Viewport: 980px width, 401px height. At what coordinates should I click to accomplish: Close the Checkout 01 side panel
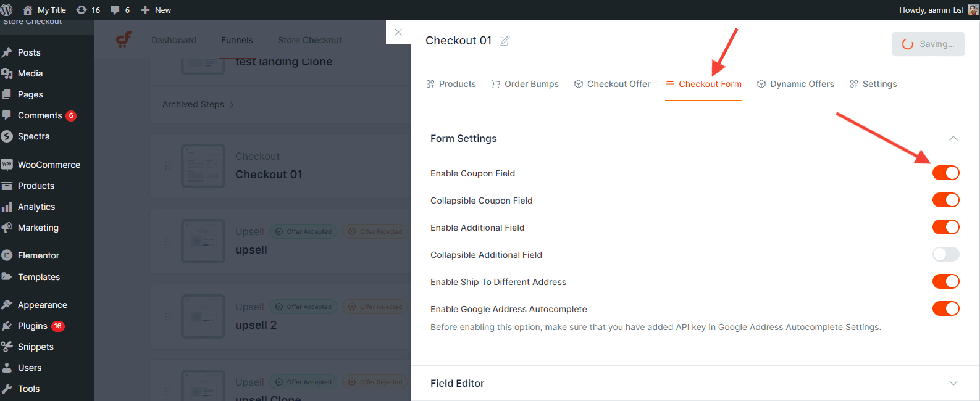[x=398, y=32]
